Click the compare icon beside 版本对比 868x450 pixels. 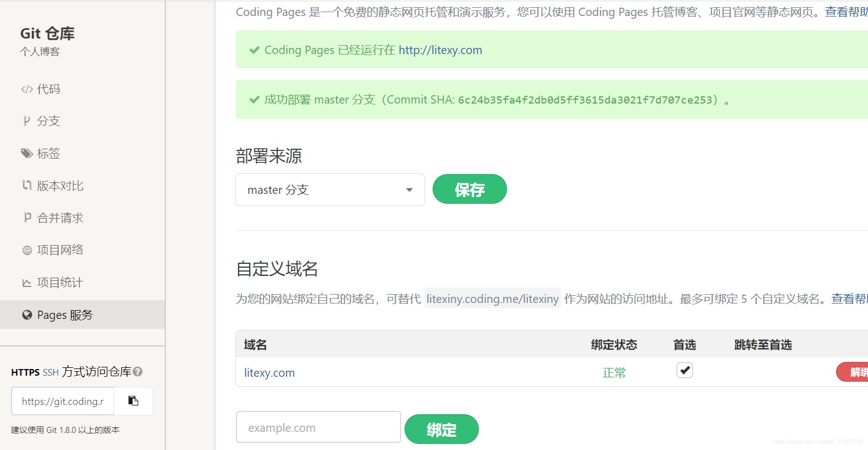pyautogui.click(x=27, y=186)
